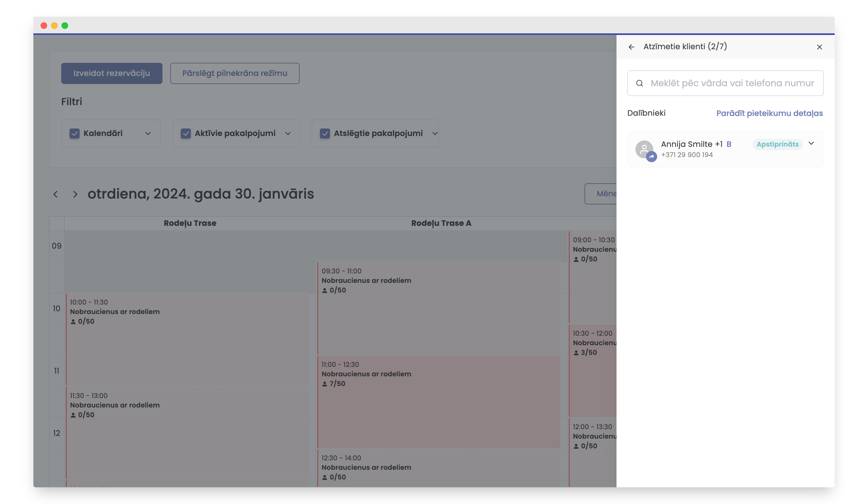Image resolution: width=868 pixels, height=504 pixels.
Task: Uncheck the Kalendāri filter checkbox
Action: click(74, 134)
